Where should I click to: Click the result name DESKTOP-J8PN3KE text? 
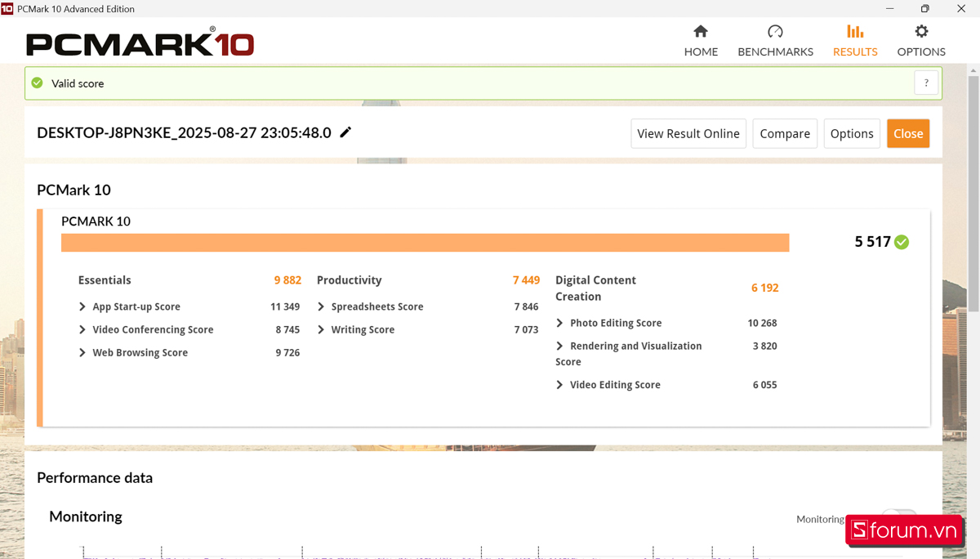click(184, 132)
